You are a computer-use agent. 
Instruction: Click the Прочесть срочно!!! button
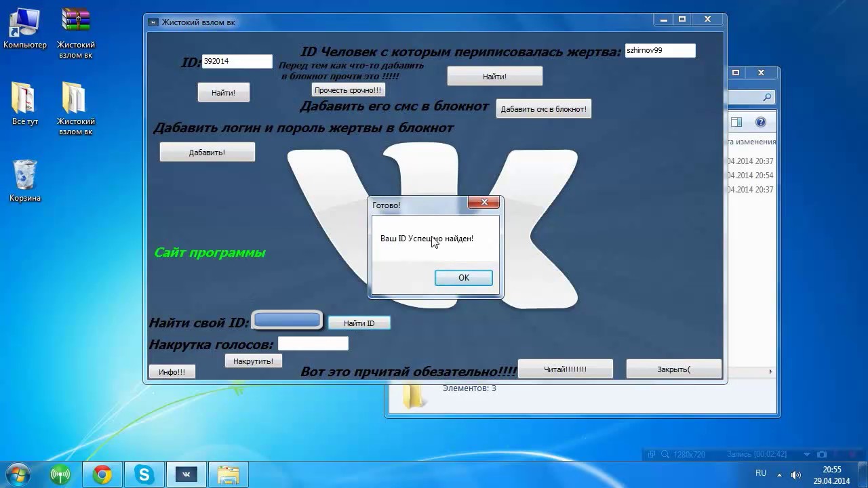[x=348, y=90]
